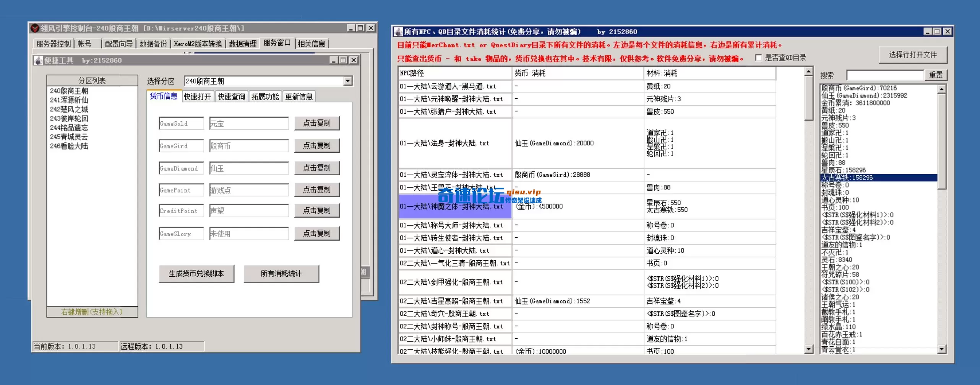Click the 游戏点 name field

point(249,190)
